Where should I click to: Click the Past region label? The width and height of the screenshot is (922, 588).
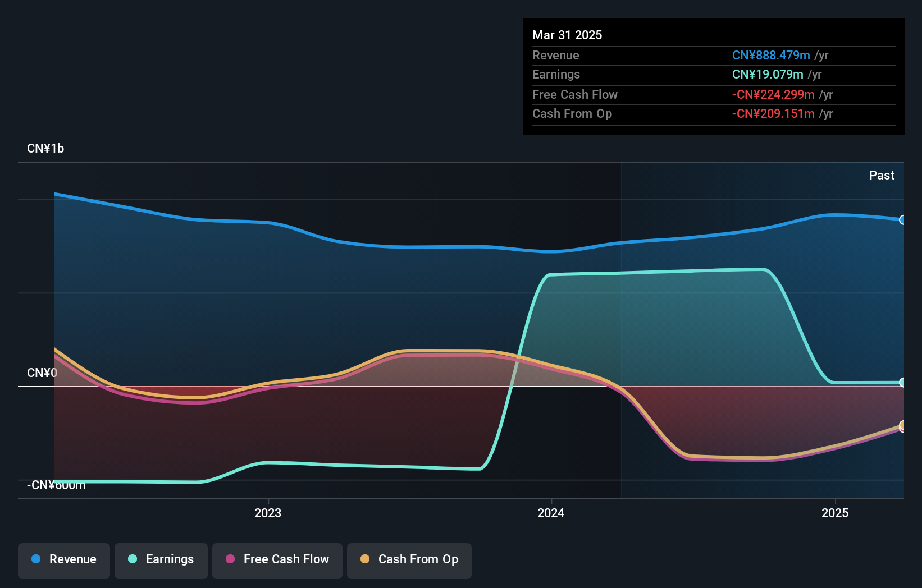(x=882, y=175)
